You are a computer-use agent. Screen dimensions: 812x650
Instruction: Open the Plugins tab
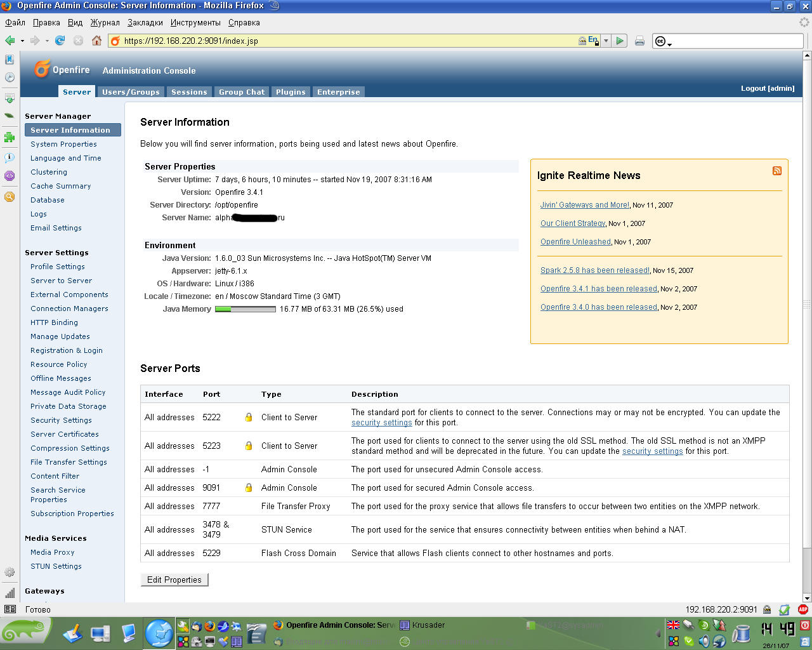coord(291,92)
